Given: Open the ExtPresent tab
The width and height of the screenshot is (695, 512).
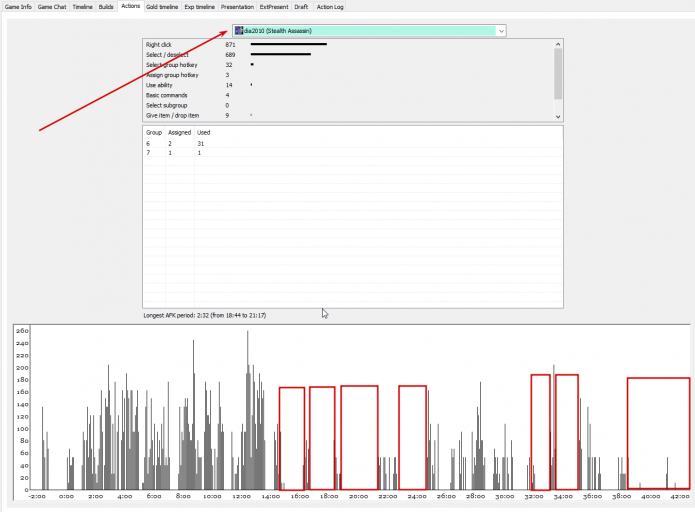Looking at the screenshot, I should [x=274, y=7].
